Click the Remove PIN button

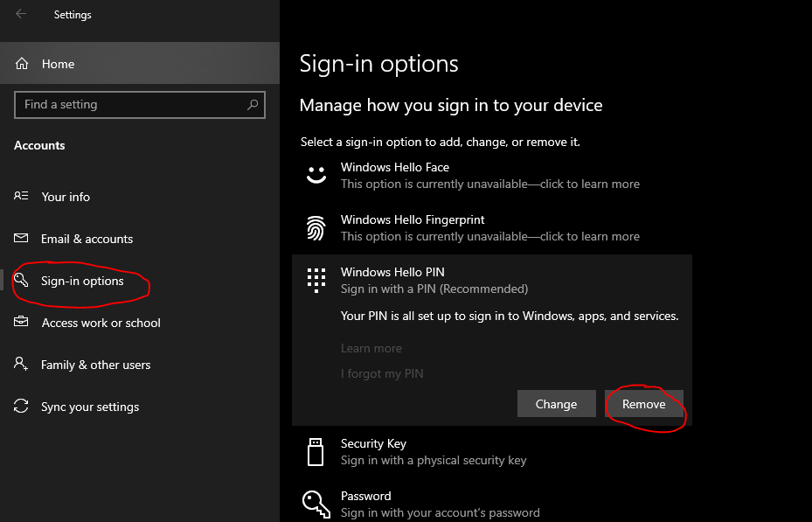coord(643,404)
